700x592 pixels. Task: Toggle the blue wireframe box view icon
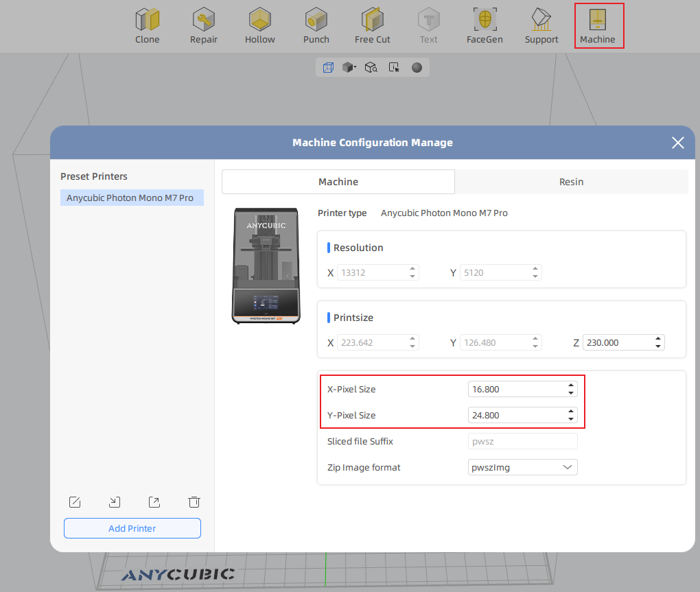point(328,67)
